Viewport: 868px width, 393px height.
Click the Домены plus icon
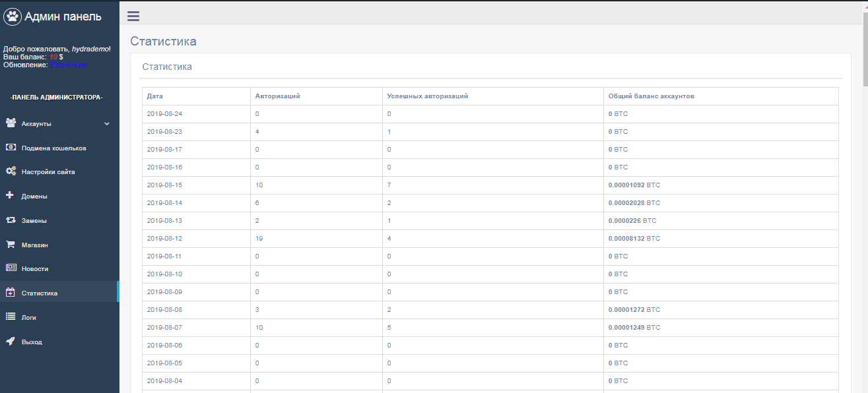[10, 196]
